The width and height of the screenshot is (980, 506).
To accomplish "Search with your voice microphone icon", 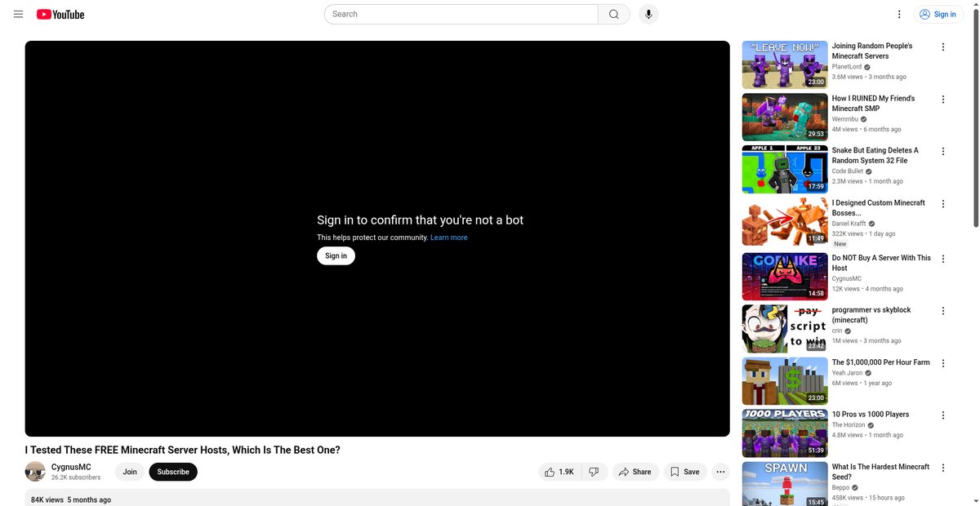I will pyautogui.click(x=648, y=14).
